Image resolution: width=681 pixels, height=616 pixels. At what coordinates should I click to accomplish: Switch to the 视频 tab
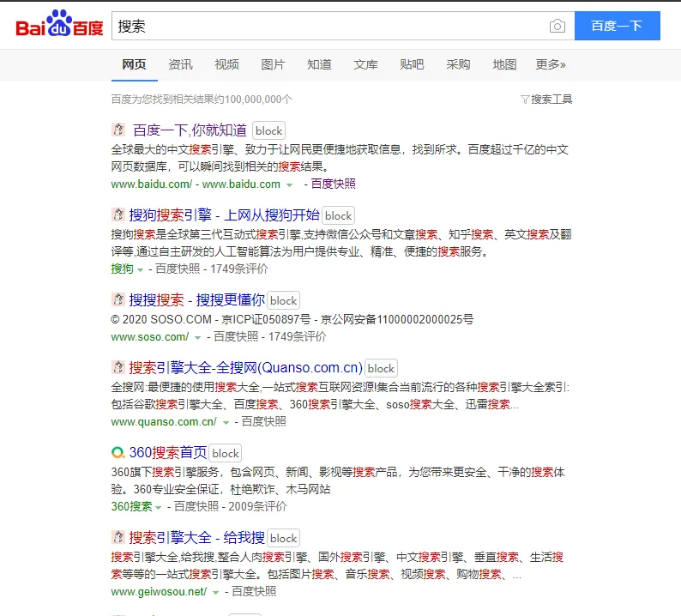click(x=226, y=64)
